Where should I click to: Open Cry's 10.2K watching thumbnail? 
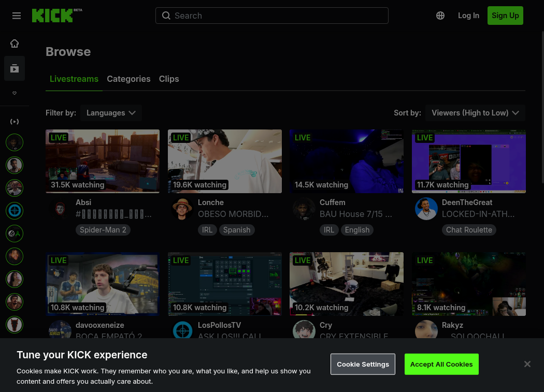[347, 284]
